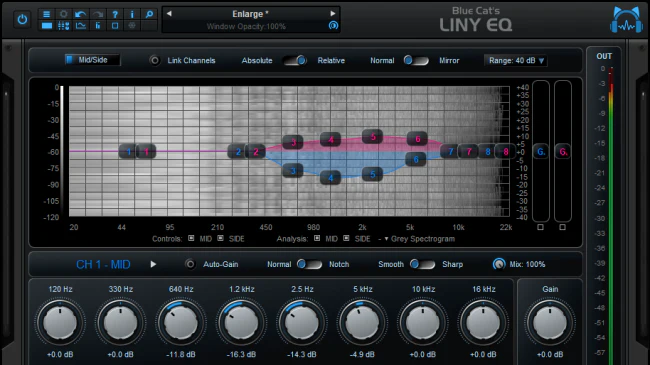Screen dimensions: 650x365
Task: Click the redo arrow icon
Action: coord(98,14)
